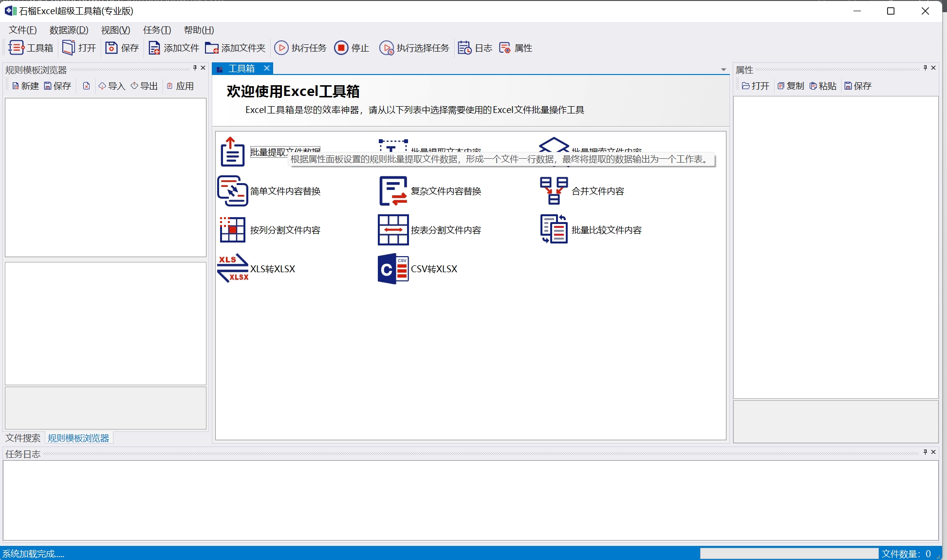Click the 简单文件内容替换 label
This screenshot has width=947, height=560.
click(285, 191)
